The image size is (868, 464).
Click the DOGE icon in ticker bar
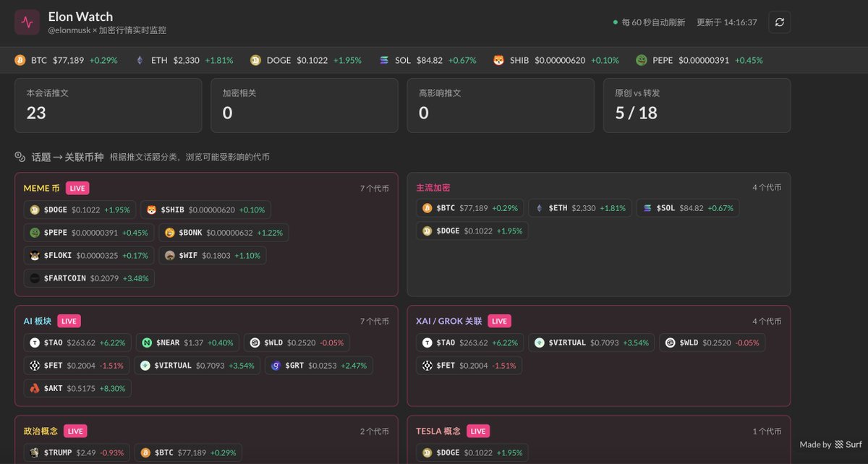[x=255, y=60]
